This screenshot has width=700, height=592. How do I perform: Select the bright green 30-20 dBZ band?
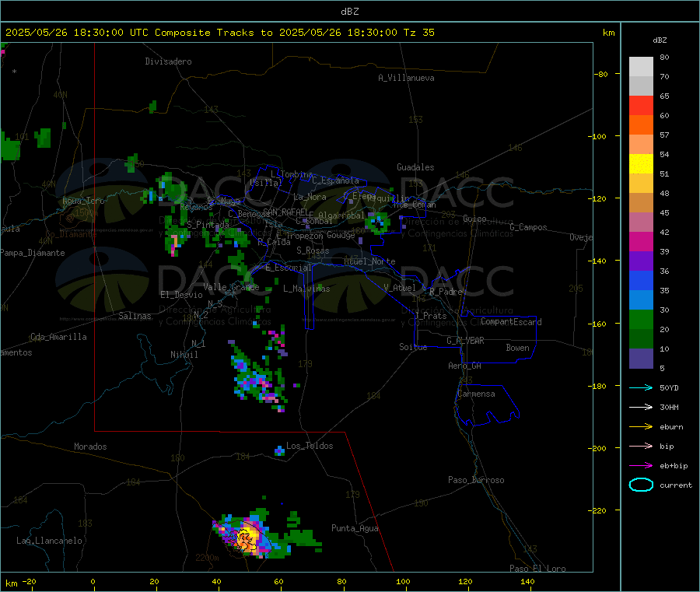641,319
